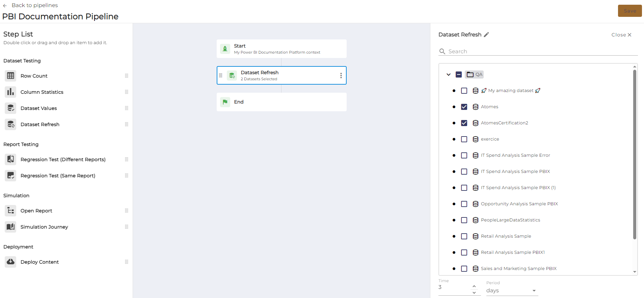Click the Regression Test (Different Reports) icon
This screenshot has height=298, width=644.
pyautogui.click(x=10, y=159)
